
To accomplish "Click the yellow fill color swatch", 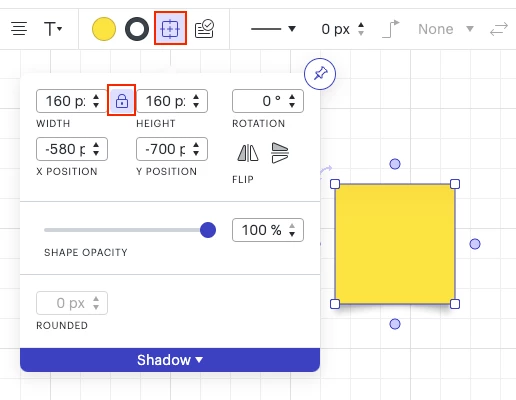I will (x=104, y=29).
